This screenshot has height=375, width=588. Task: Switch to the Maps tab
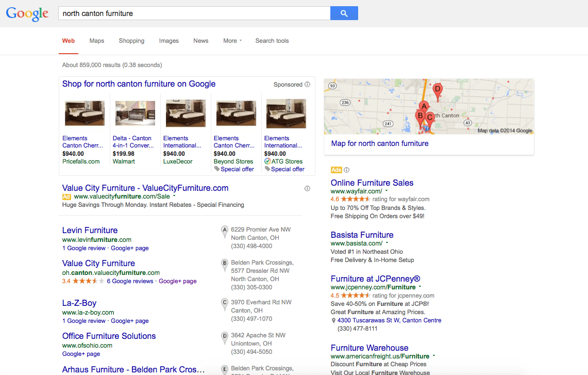97,41
